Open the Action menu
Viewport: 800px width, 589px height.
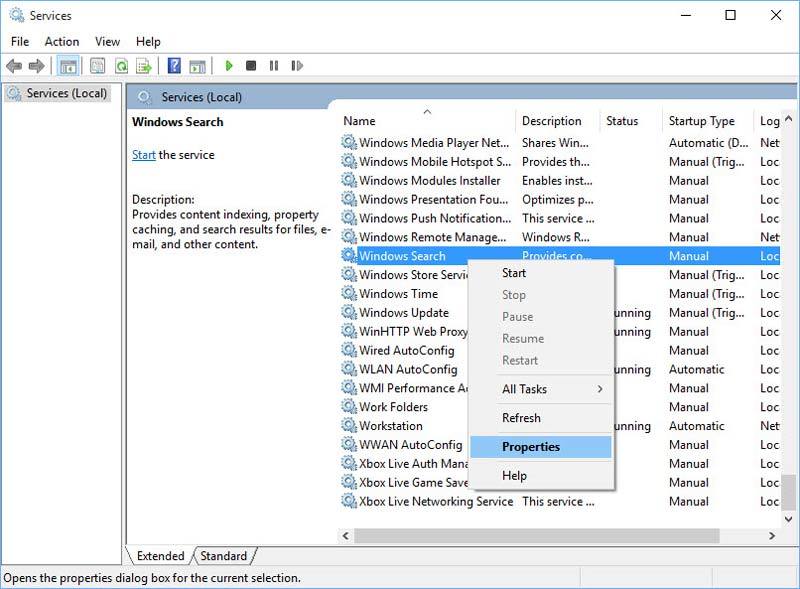tap(62, 41)
